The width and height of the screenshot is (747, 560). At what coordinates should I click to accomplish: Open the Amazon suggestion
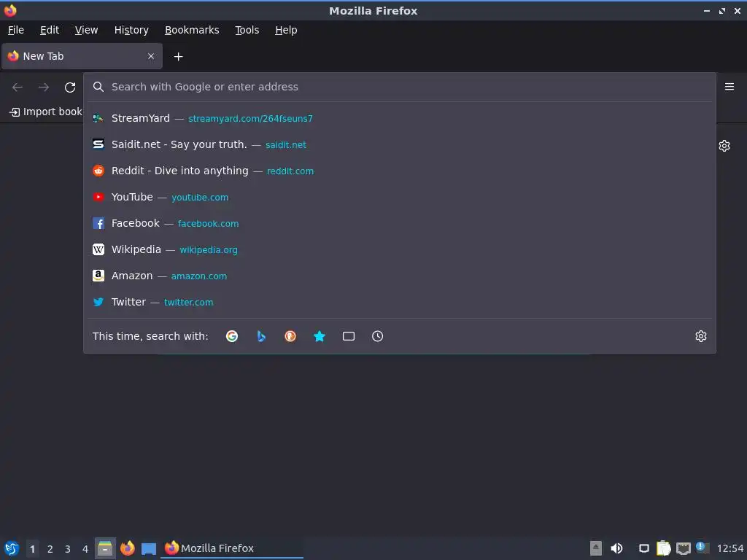(399, 275)
